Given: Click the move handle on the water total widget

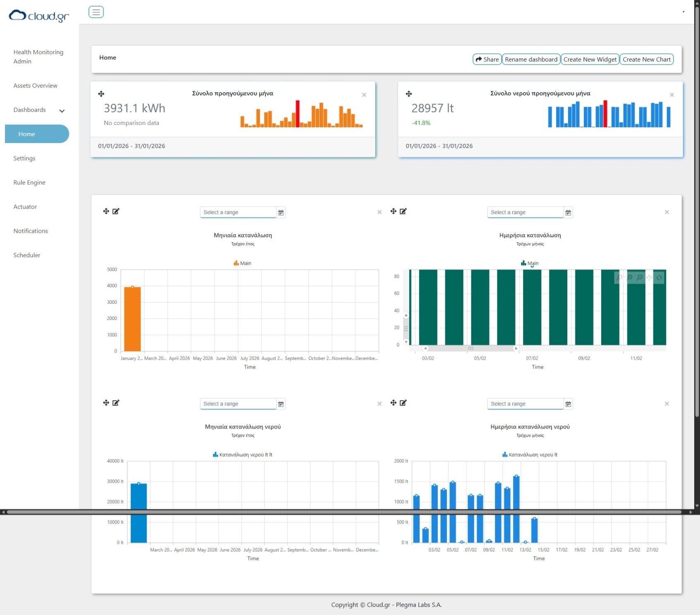Looking at the screenshot, I should [409, 94].
